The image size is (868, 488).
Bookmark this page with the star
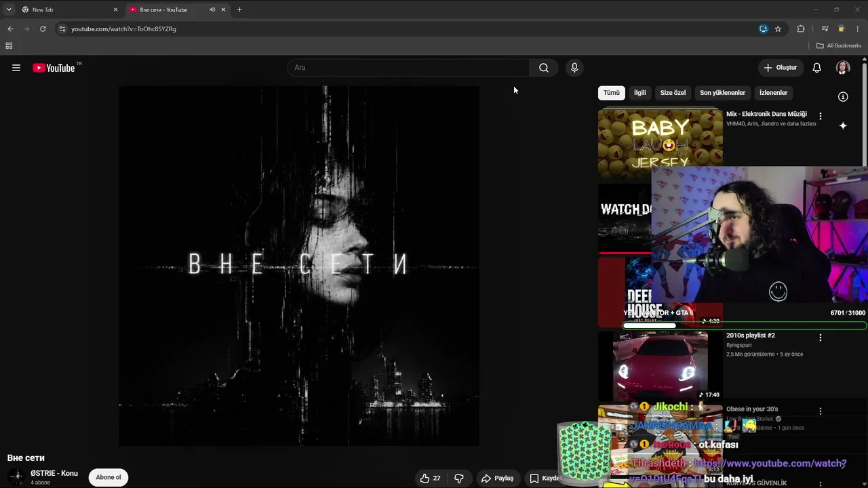pos(778,29)
